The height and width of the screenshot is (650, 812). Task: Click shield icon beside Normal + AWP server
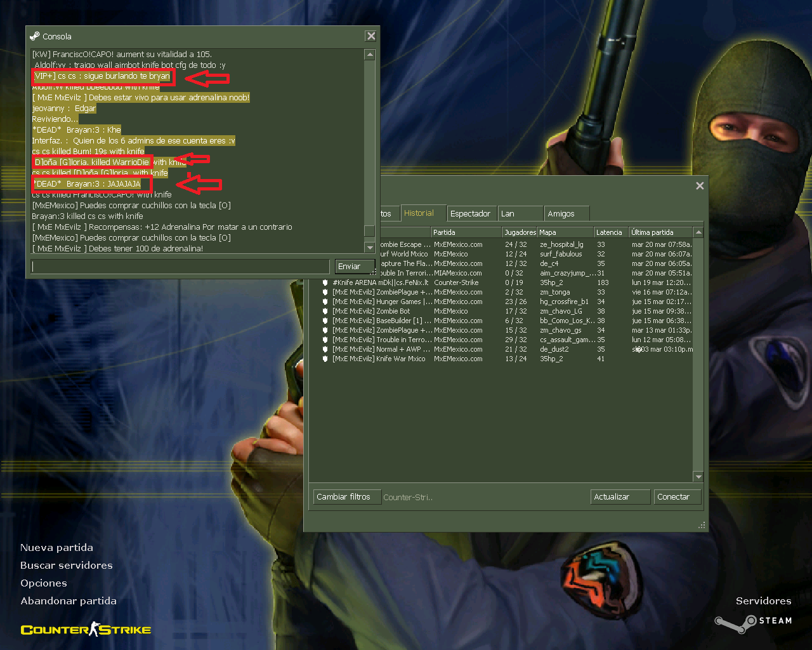tap(325, 349)
